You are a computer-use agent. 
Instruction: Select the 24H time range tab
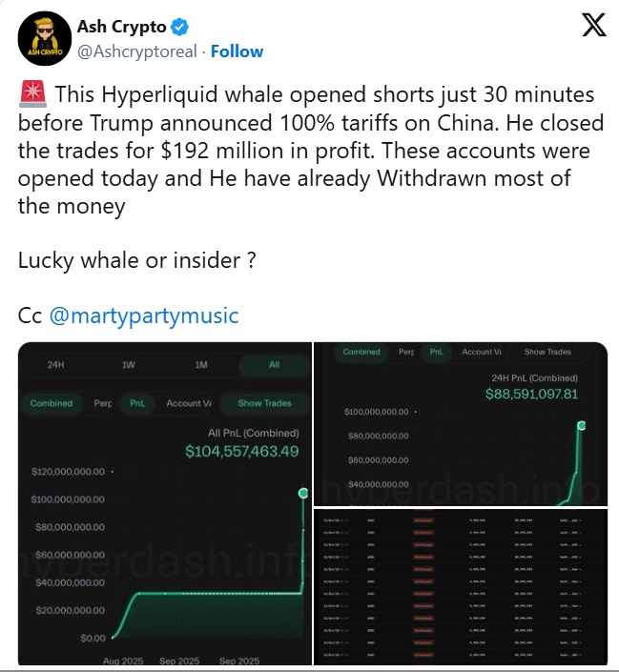[56, 365]
